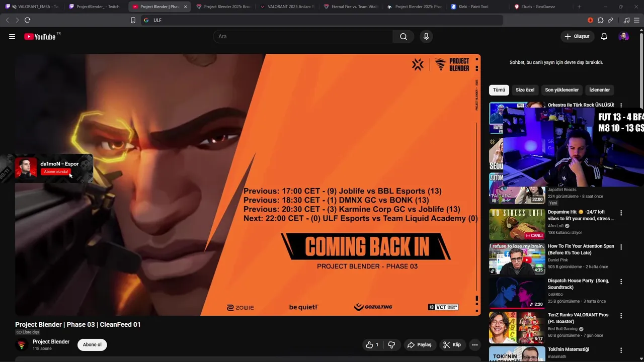This screenshot has height=362, width=644.
Task: Click the main video player
Action: pyautogui.click(x=248, y=185)
